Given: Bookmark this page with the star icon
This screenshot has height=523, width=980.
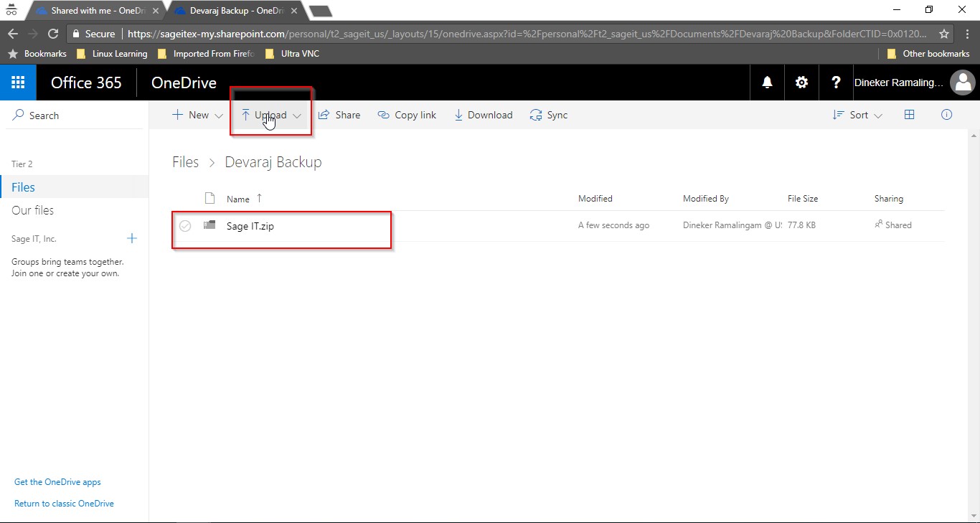Looking at the screenshot, I should point(944,34).
